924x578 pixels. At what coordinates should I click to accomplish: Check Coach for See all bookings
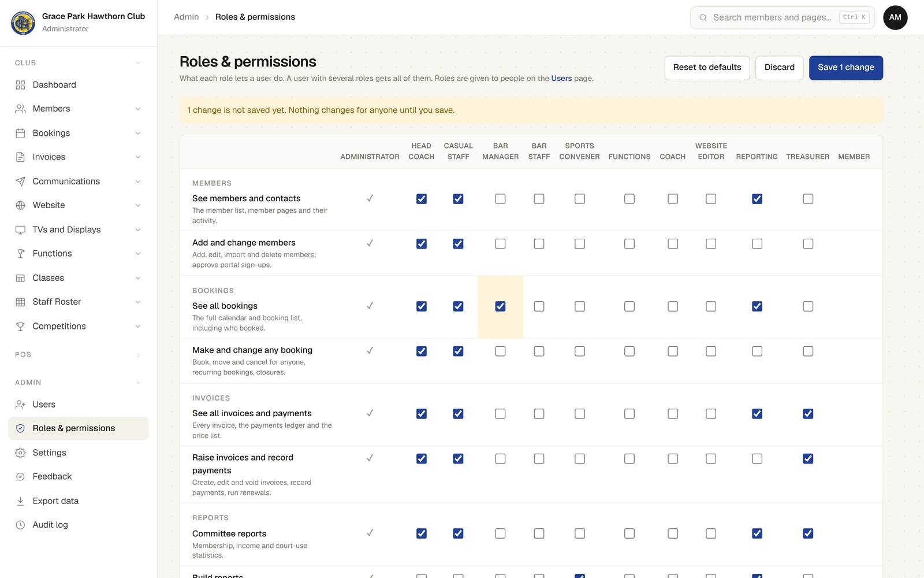click(673, 306)
